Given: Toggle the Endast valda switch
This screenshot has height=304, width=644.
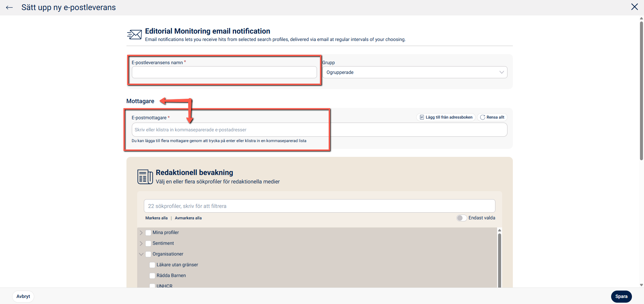Looking at the screenshot, I should [462, 218].
